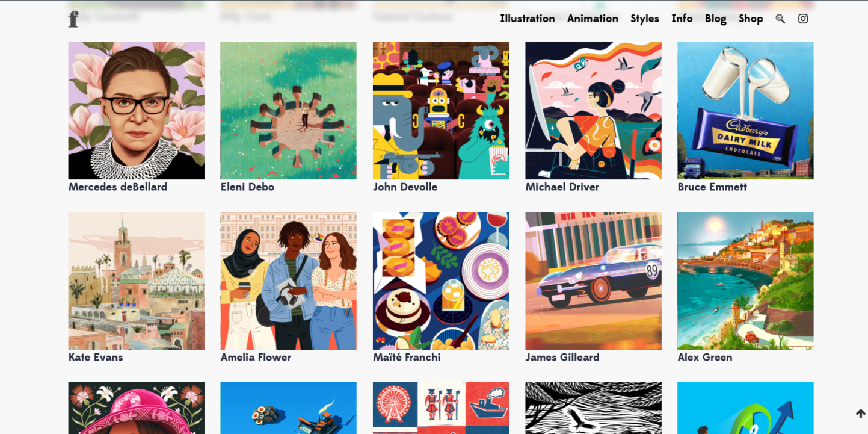Open the Animation menu item
868x434 pixels.
(593, 19)
